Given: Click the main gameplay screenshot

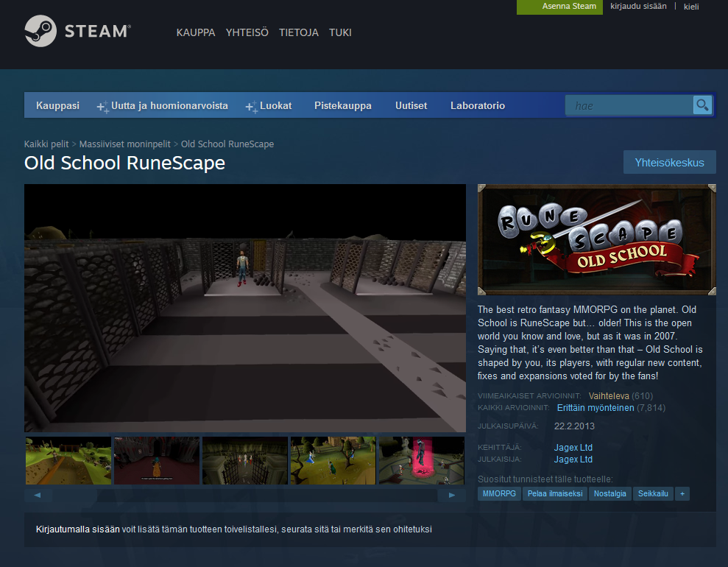Looking at the screenshot, I should point(244,308).
